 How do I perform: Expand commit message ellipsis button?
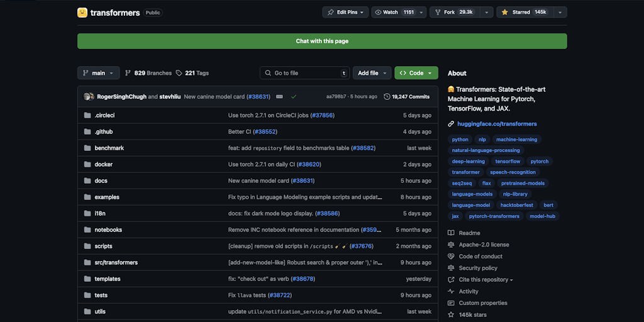point(280,97)
